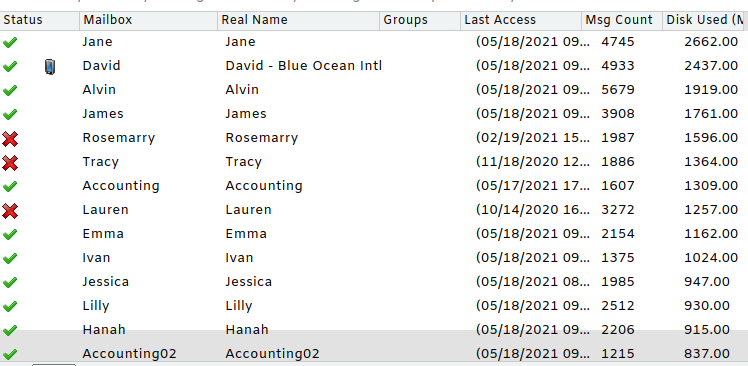Click the mobile device icon beside David
This screenshot has width=748, height=366.
(x=50, y=66)
